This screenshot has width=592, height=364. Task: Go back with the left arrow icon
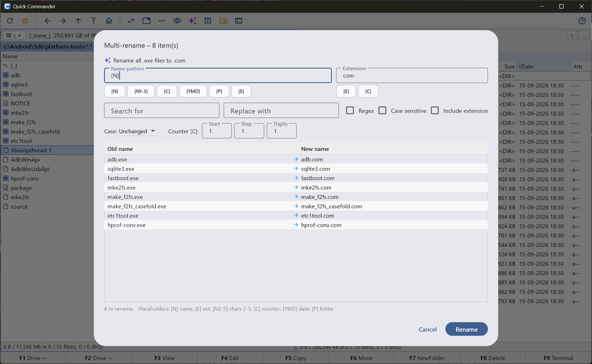pyautogui.click(x=47, y=21)
